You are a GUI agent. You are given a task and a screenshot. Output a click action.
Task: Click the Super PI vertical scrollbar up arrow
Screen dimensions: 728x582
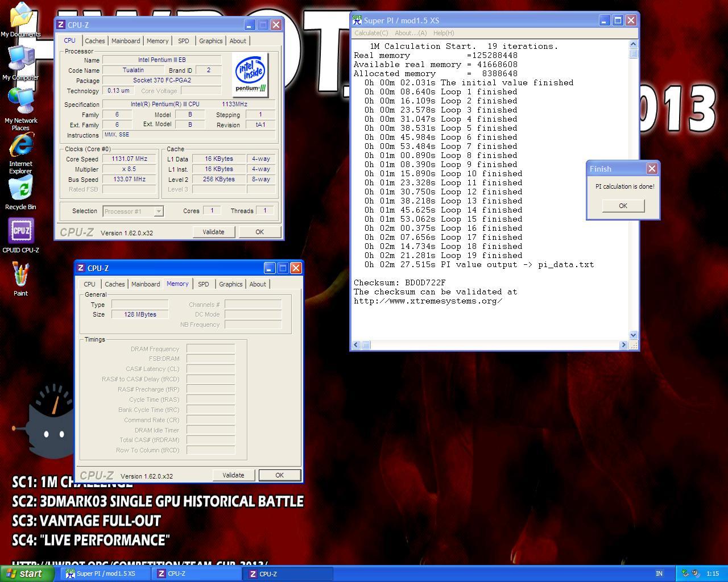634,44
